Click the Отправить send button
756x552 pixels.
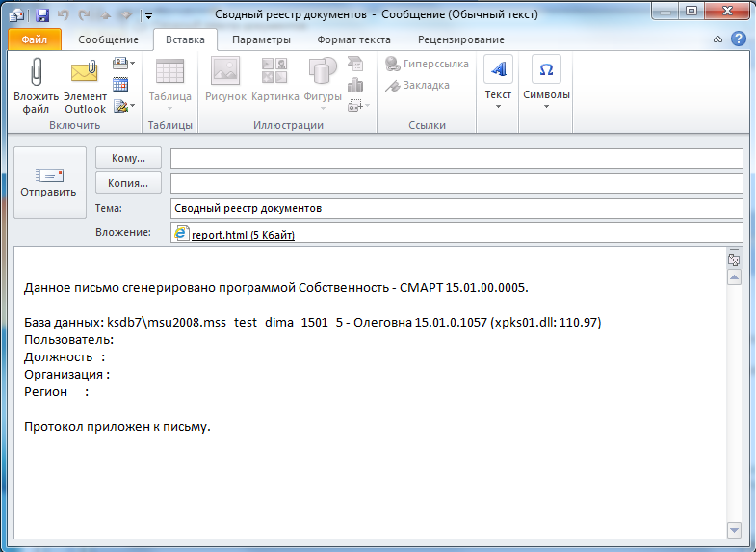(x=50, y=182)
